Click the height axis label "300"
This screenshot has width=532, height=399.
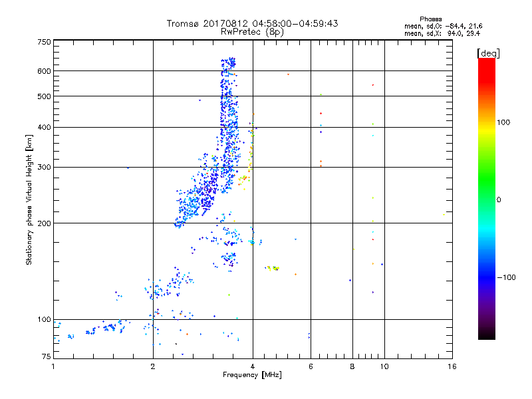[44, 168]
